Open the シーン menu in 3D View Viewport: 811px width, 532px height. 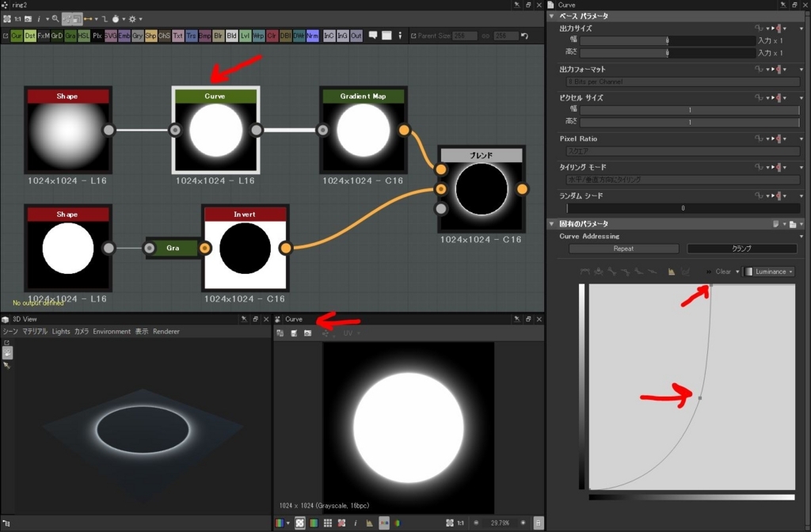(x=10, y=332)
